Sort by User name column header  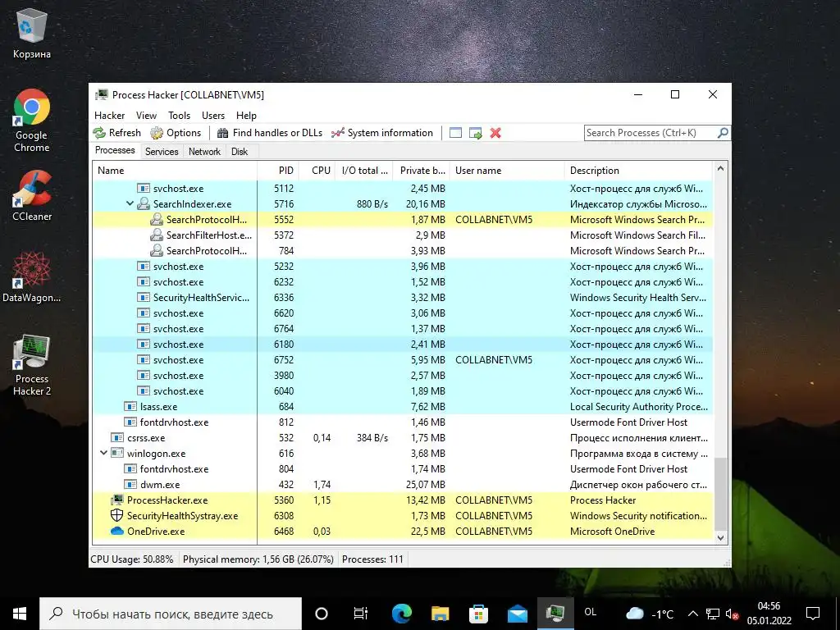(x=507, y=171)
